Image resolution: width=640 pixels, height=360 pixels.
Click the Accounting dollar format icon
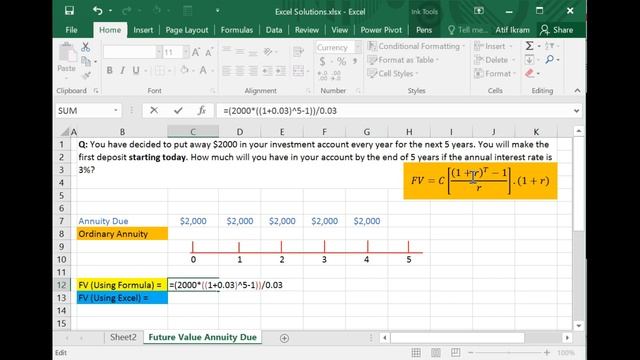coord(322,61)
